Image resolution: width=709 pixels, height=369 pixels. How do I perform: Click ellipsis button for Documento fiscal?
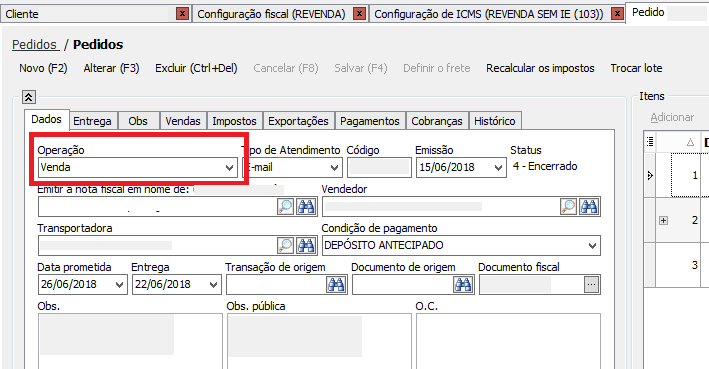tap(591, 285)
